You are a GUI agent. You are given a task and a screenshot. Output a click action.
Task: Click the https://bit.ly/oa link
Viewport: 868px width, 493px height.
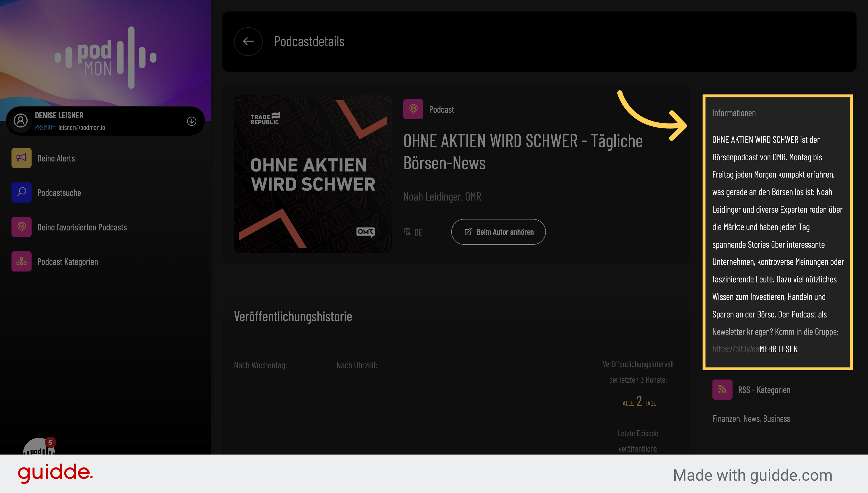(736, 349)
